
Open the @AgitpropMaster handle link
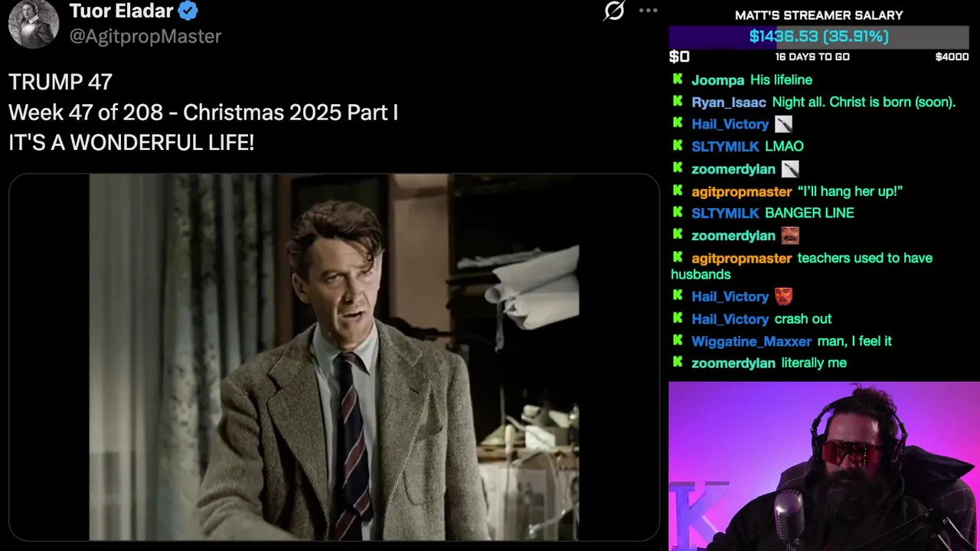pos(145,36)
